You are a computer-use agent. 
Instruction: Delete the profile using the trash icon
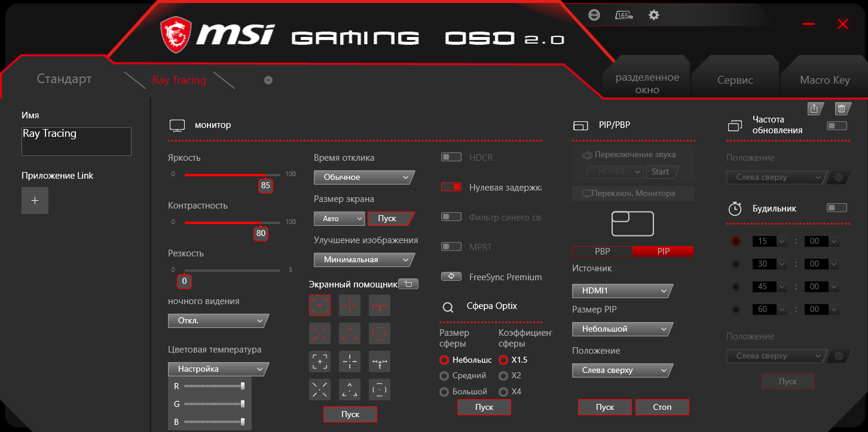click(842, 108)
